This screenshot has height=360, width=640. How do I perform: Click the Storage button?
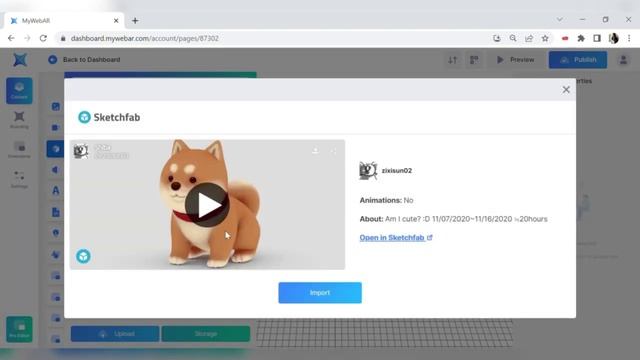coord(206,334)
